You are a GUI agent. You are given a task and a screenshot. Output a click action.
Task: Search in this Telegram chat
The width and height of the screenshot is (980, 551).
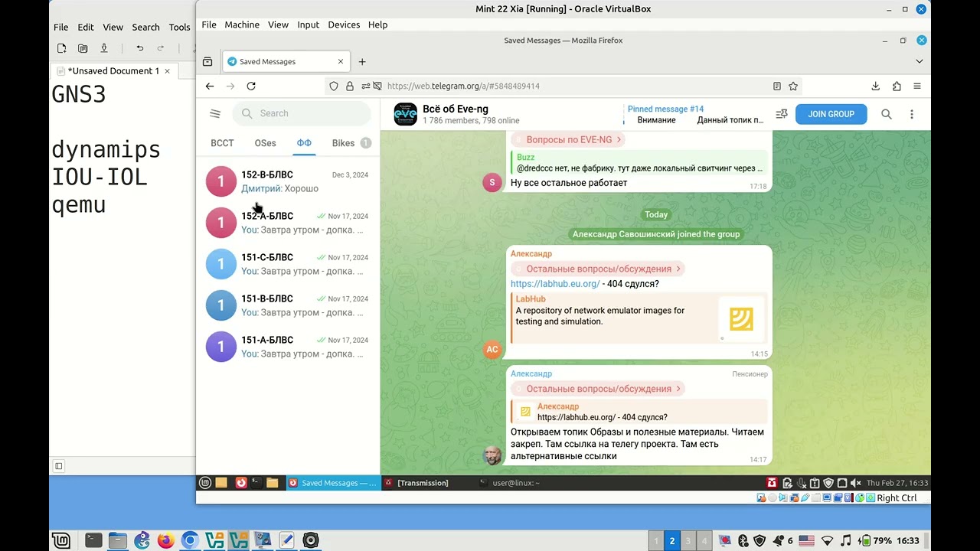pyautogui.click(x=887, y=114)
